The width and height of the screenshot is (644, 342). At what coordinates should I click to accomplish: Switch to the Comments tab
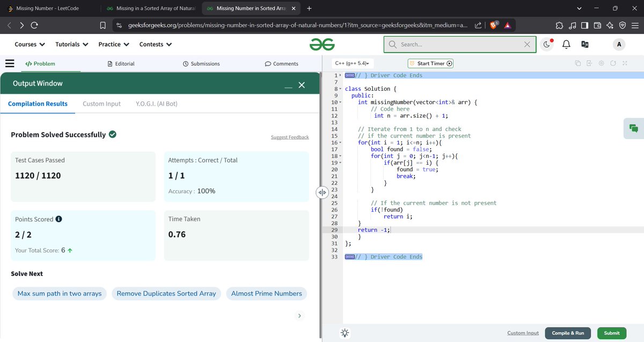point(282,63)
